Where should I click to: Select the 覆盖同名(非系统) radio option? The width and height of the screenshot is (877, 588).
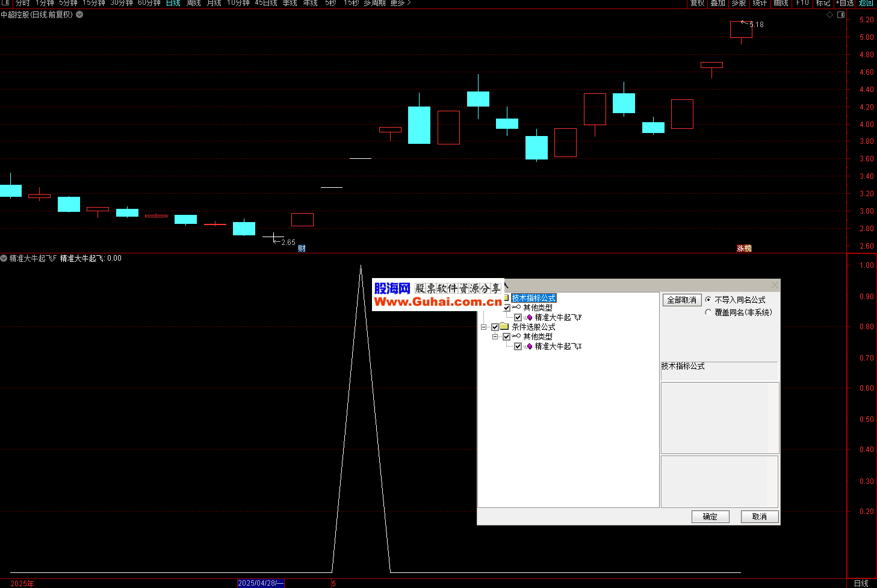coord(708,312)
